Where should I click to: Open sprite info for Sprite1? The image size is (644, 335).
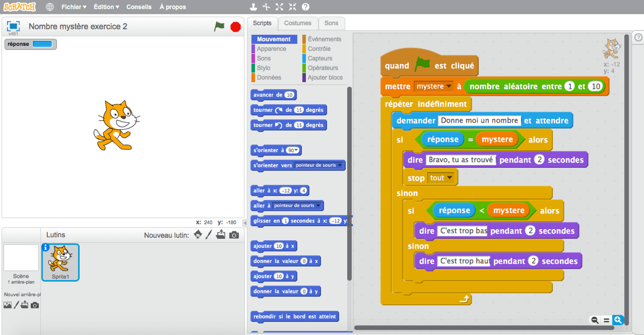tap(45, 247)
